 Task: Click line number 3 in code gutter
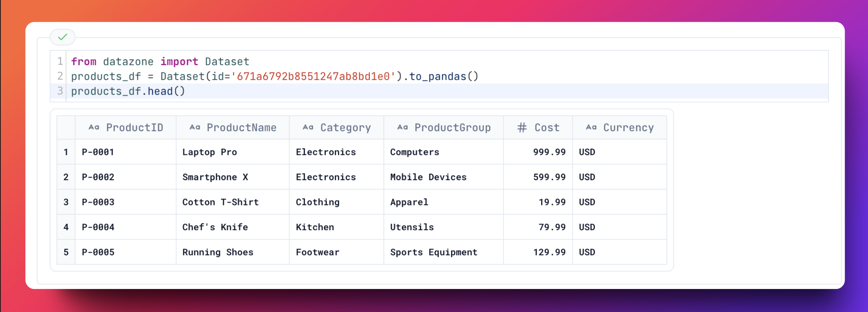click(x=60, y=91)
